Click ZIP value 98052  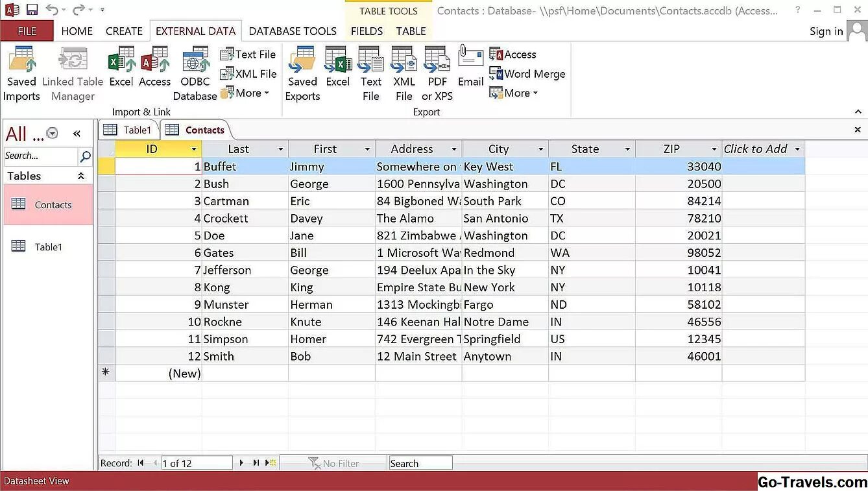[679, 253]
